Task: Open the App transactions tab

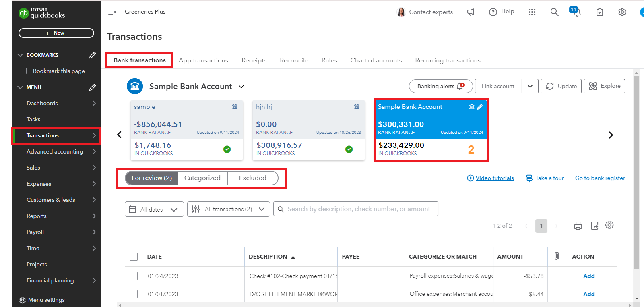Action: 203,60
